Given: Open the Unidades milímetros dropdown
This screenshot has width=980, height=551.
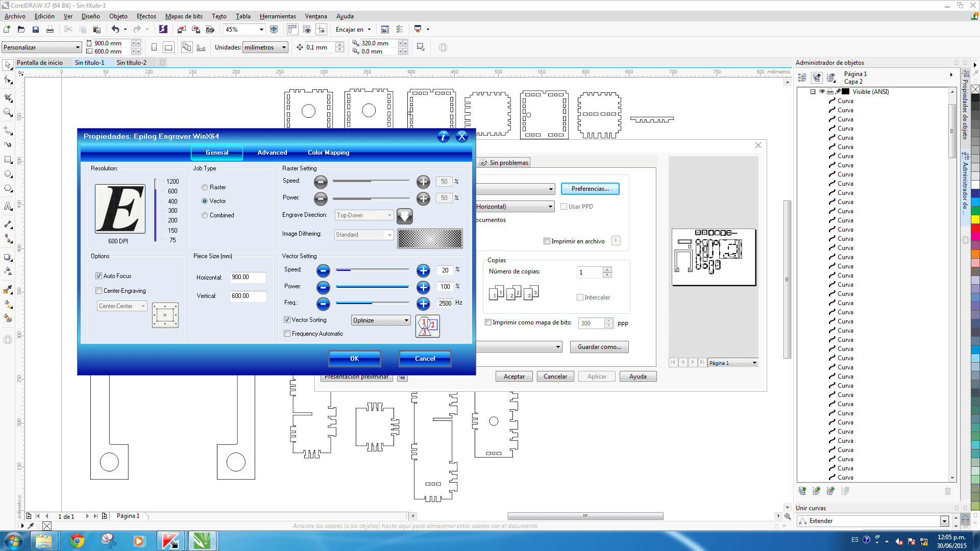Looking at the screenshot, I should (265, 47).
